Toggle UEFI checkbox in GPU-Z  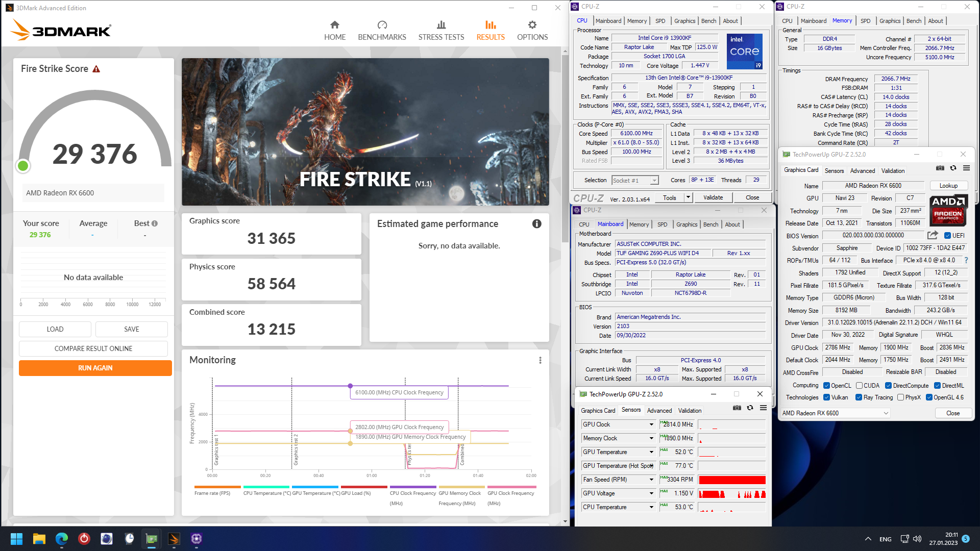(947, 236)
